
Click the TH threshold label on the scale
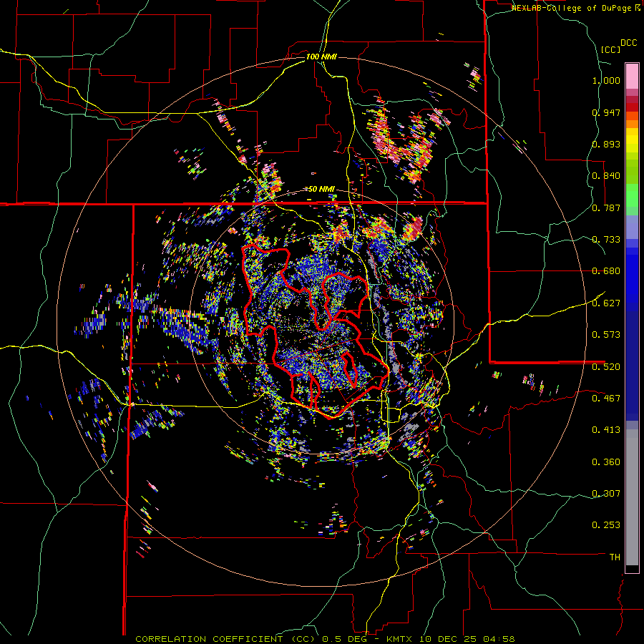[x=615, y=557]
